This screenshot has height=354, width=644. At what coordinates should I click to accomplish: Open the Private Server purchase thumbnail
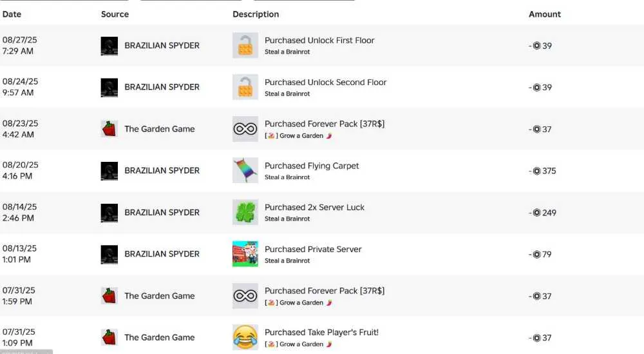point(245,253)
